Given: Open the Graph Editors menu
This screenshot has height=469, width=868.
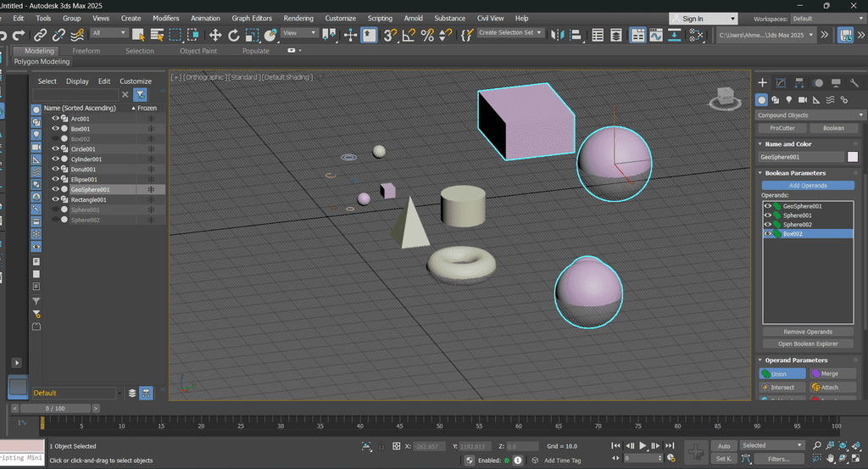Looking at the screenshot, I should (252, 19).
